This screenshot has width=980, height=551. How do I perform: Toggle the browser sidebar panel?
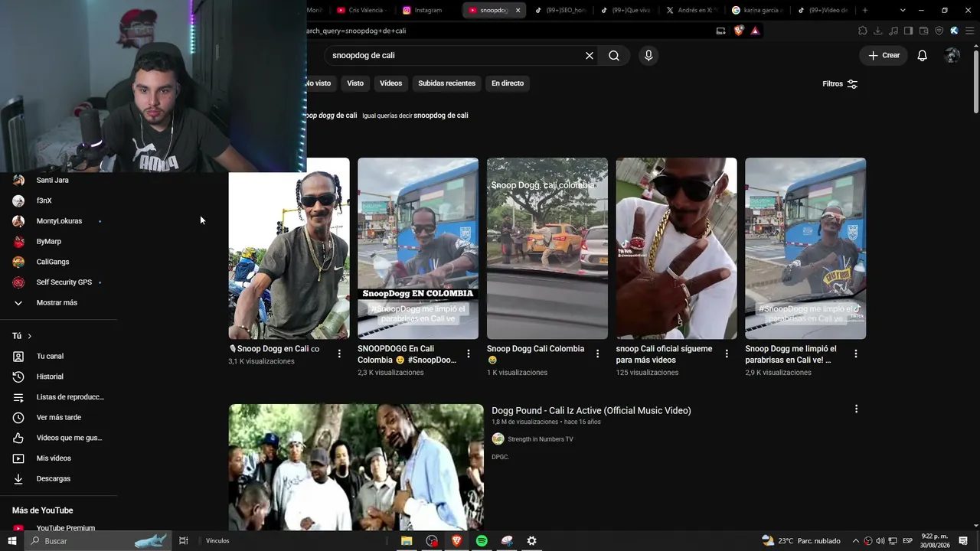909,31
